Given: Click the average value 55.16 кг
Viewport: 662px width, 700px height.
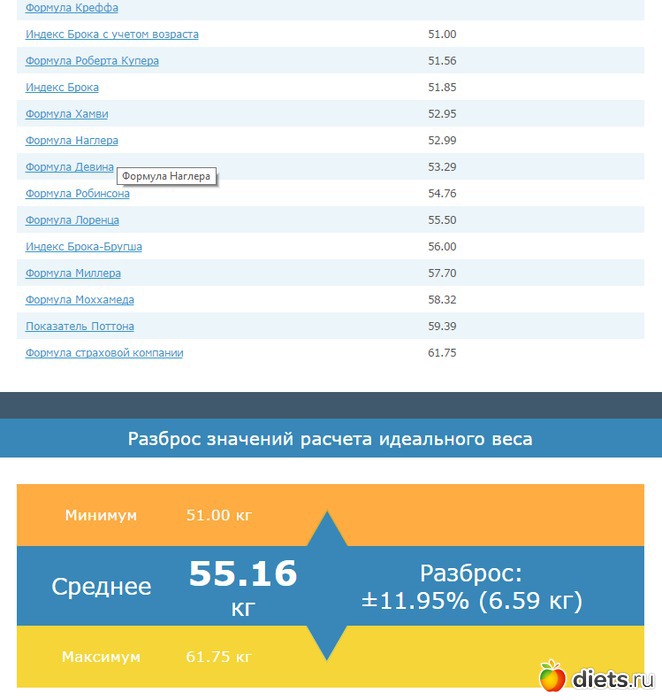Looking at the screenshot, I should click(x=243, y=586).
